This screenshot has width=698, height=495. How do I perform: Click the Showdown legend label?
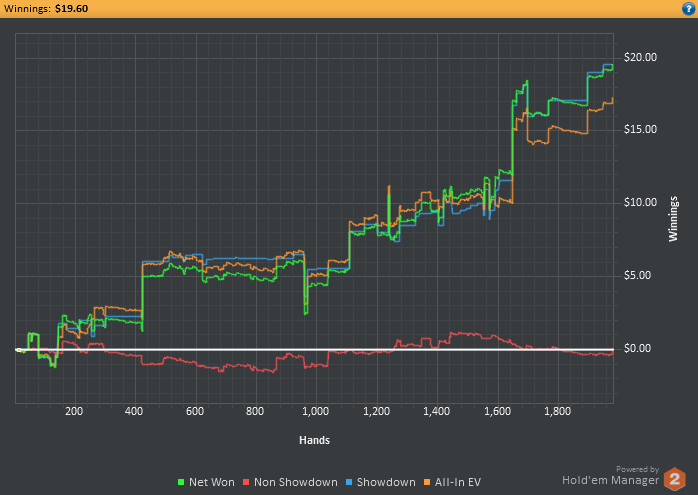tap(386, 482)
